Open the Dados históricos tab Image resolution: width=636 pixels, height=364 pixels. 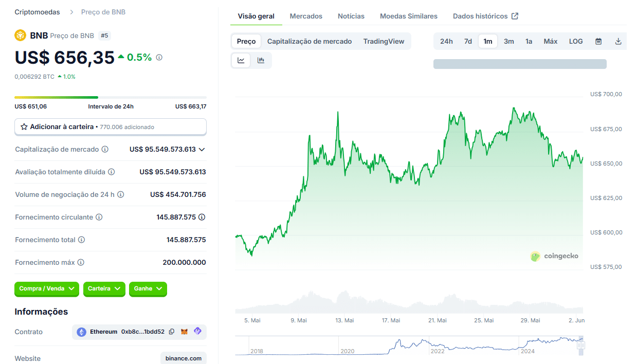[485, 16]
